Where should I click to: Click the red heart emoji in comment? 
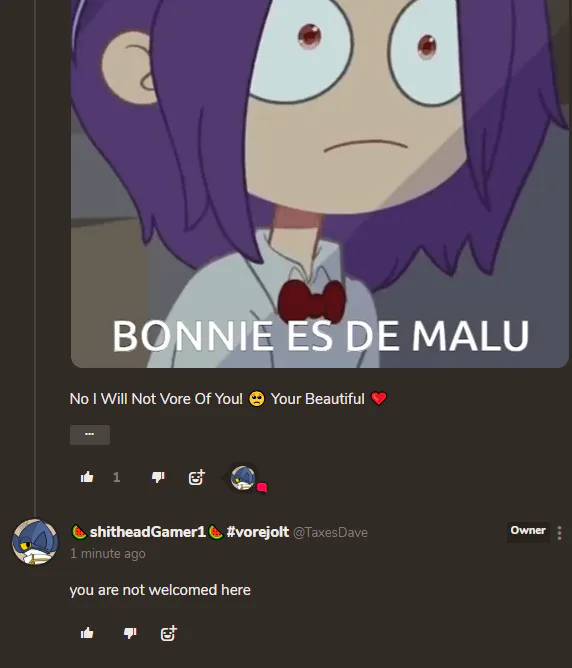click(x=379, y=399)
